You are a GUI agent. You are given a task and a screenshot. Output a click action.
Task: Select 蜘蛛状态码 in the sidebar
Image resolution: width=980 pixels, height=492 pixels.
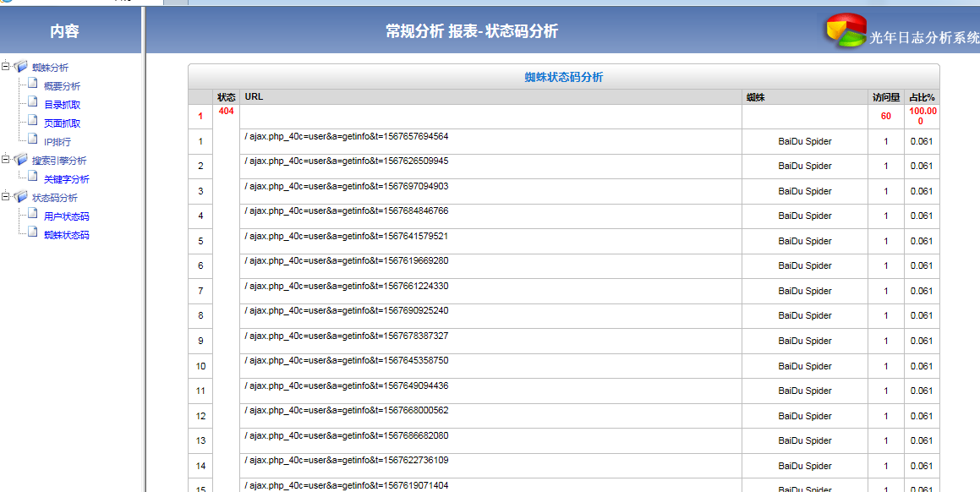pos(66,235)
